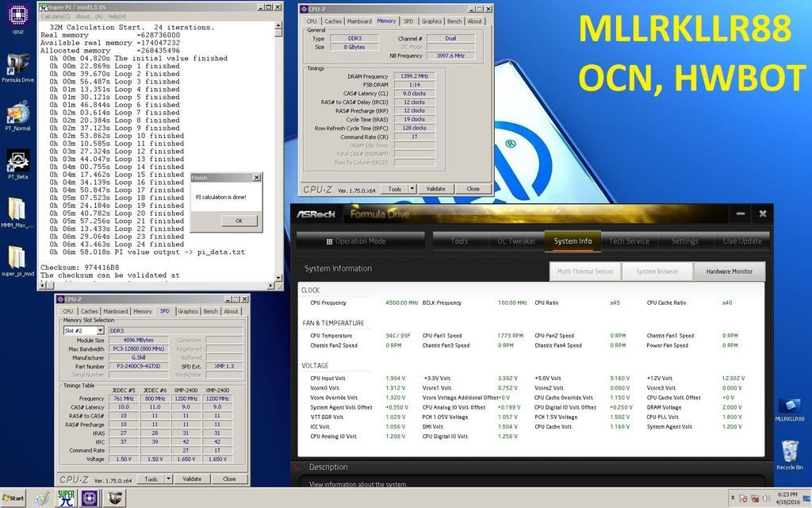Switch to Mainboard tab in Memory-tab CPU-Z window
812x508 pixels.
coord(359,21)
